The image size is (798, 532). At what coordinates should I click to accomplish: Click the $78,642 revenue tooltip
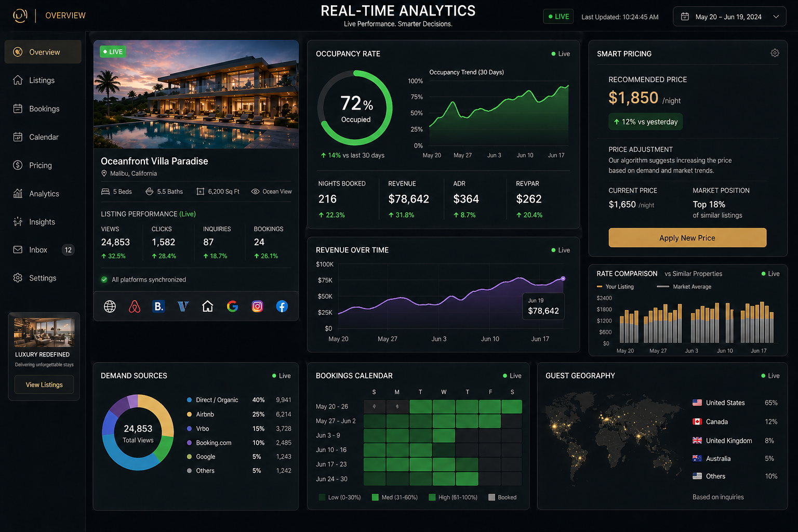(543, 307)
